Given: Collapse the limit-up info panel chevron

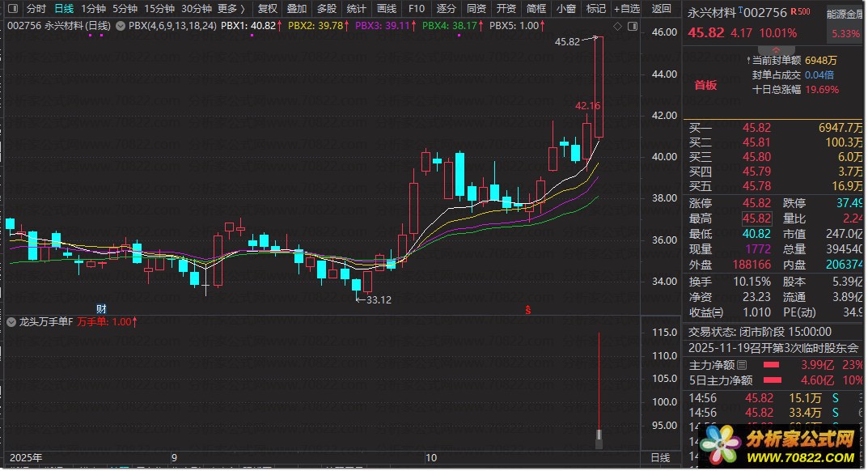Looking at the screenshot, I should coord(776,50).
